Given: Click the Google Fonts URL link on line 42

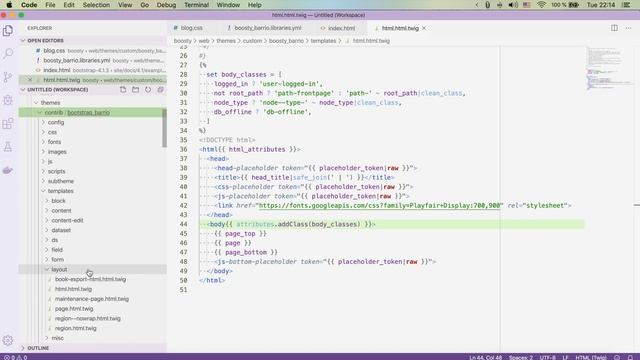Looking at the screenshot, I should tap(379, 205).
